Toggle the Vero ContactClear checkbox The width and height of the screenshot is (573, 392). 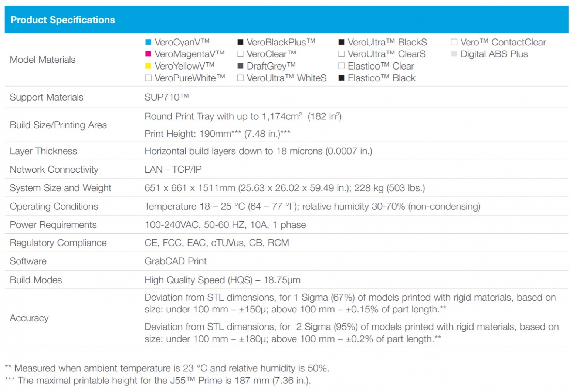click(x=454, y=41)
